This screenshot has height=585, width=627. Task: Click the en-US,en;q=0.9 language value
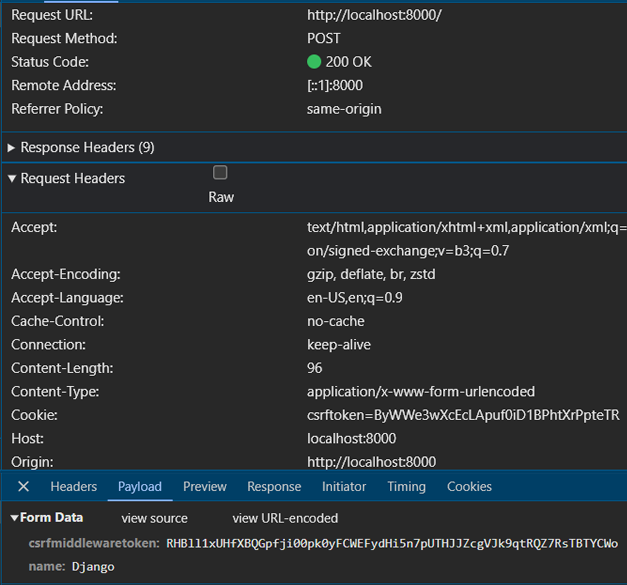355,298
